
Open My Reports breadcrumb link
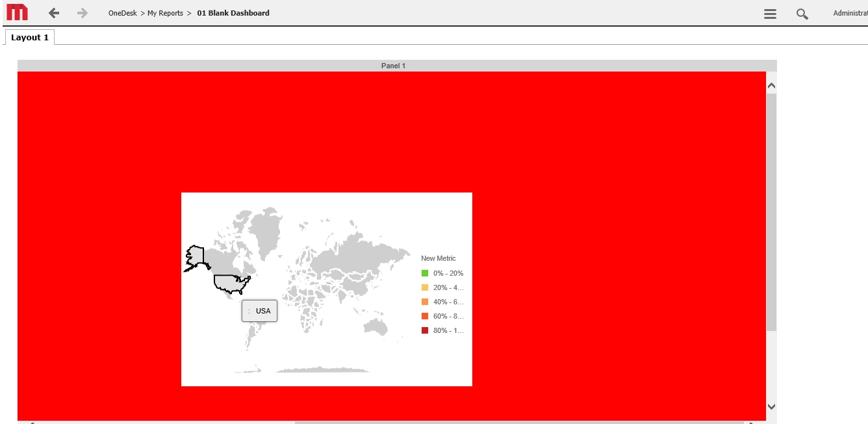tap(165, 13)
